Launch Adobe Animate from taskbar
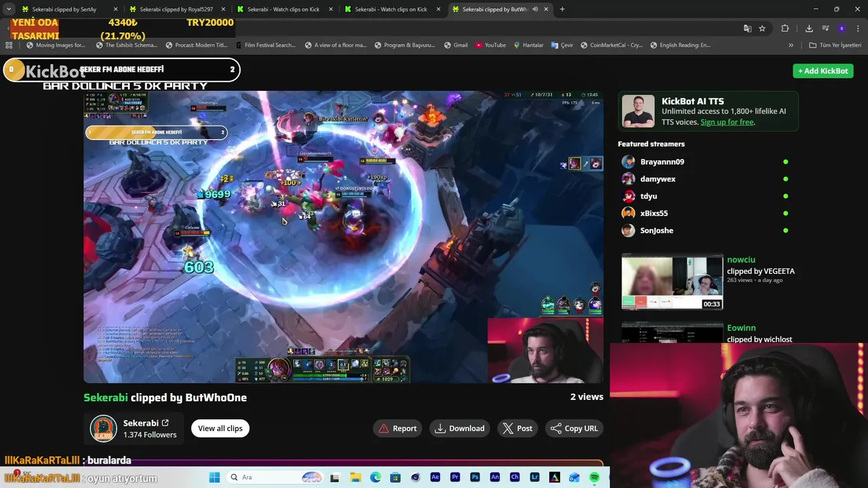 (x=495, y=477)
